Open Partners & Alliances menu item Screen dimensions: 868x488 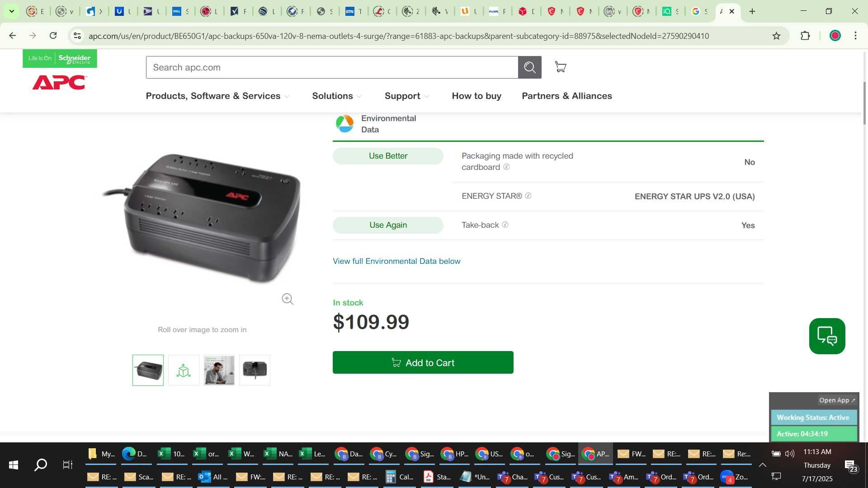(x=566, y=96)
